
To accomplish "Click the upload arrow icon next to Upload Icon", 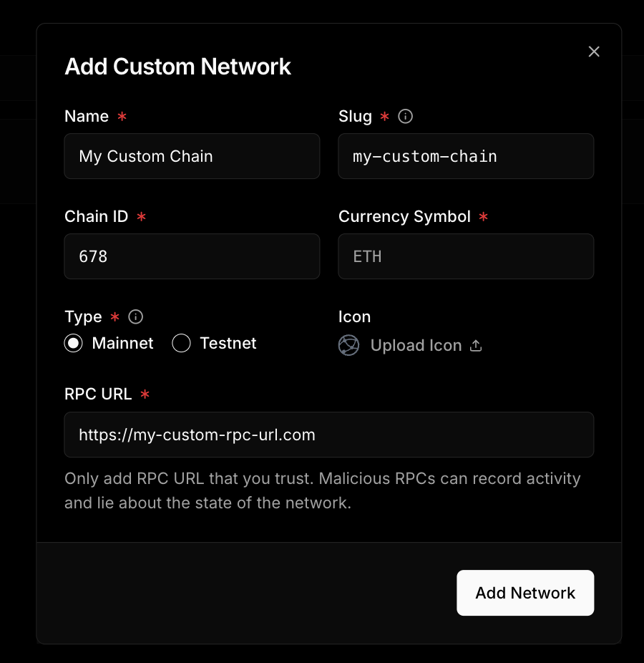I will pyautogui.click(x=476, y=344).
